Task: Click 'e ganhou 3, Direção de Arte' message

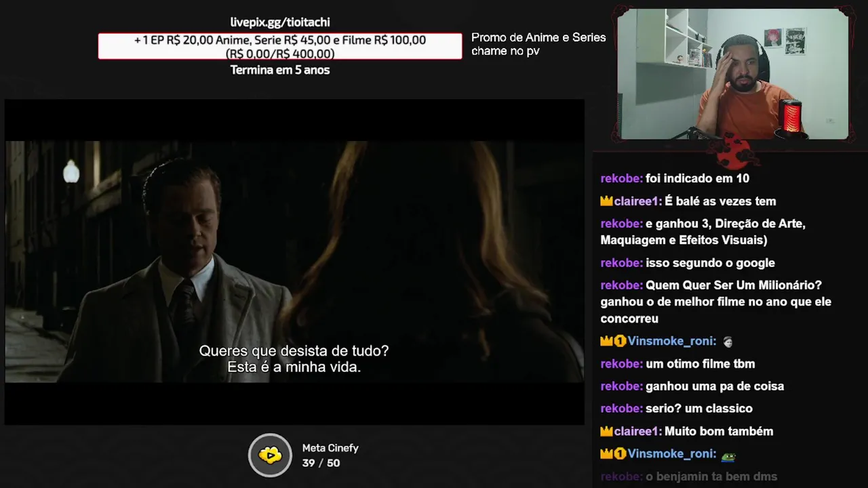Action: [703, 232]
